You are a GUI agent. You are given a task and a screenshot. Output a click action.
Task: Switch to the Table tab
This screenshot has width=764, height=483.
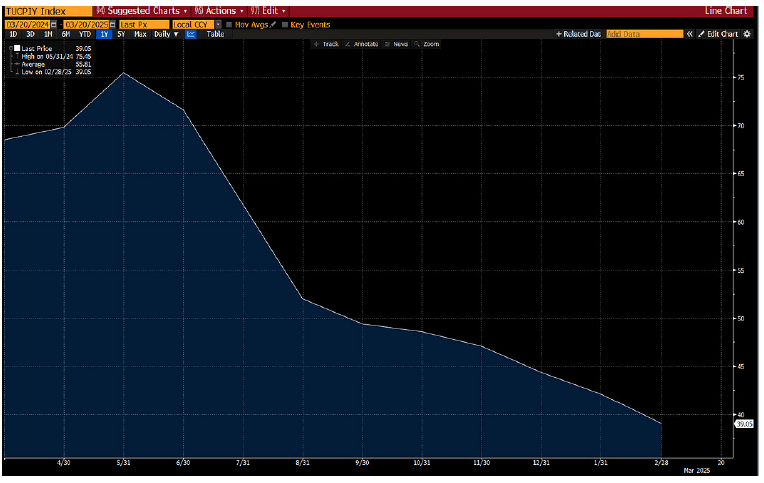[x=215, y=34]
